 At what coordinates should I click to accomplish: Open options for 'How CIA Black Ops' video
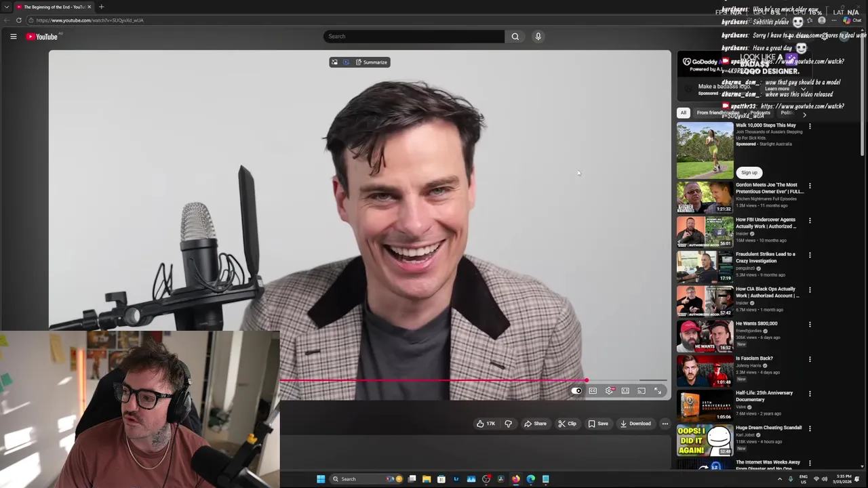coord(810,290)
